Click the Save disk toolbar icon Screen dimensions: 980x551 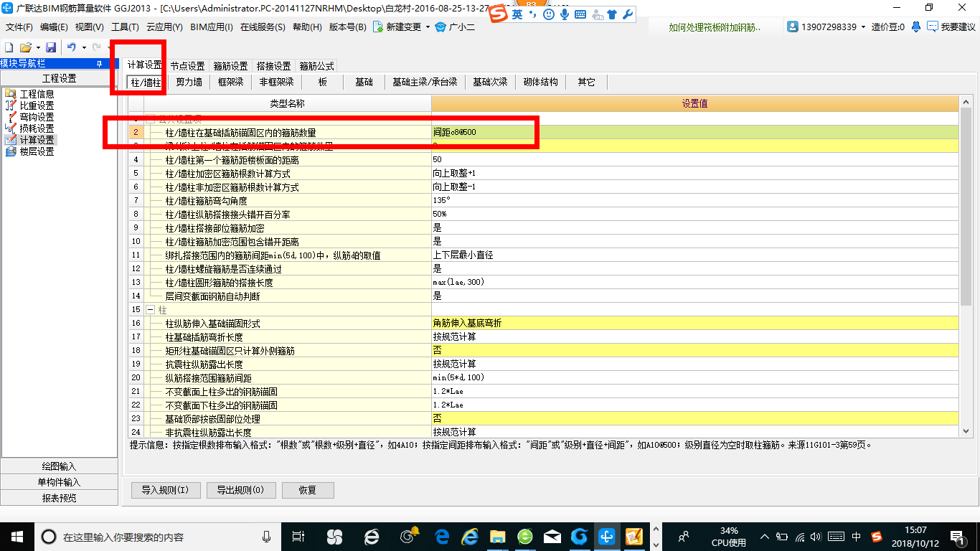click(51, 47)
